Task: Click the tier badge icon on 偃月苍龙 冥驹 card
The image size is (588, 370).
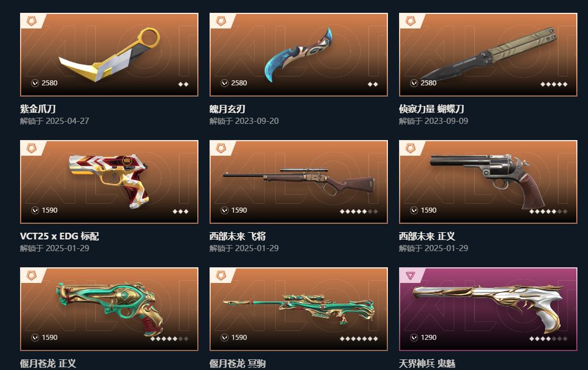Action: tap(221, 276)
